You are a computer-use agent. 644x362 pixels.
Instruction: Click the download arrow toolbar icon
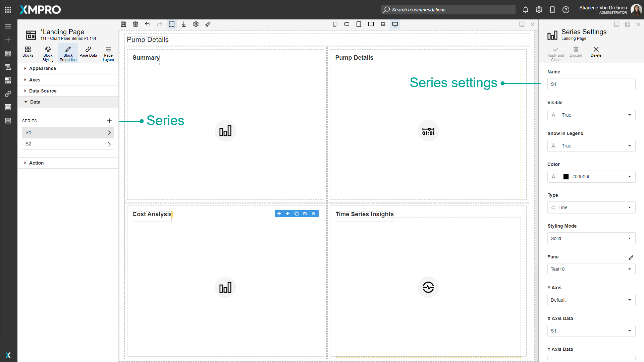click(184, 24)
